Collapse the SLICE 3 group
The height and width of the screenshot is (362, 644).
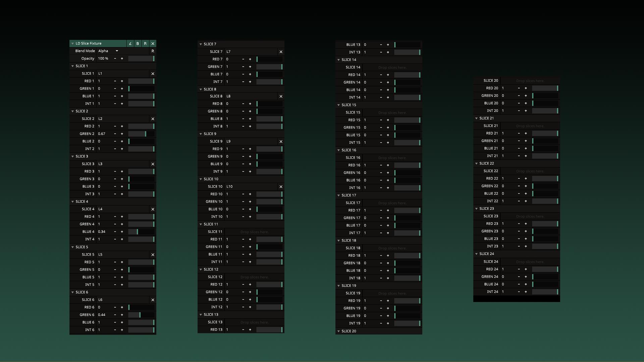(x=73, y=157)
